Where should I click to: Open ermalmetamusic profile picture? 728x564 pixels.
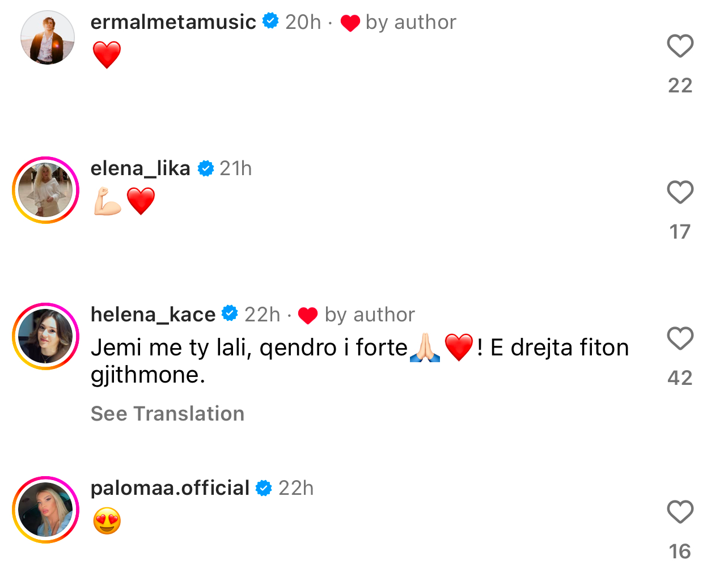click(x=48, y=37)
